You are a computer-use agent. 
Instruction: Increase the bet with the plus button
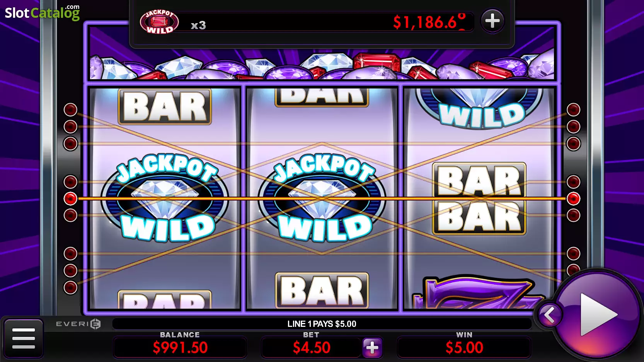point(372,348)
